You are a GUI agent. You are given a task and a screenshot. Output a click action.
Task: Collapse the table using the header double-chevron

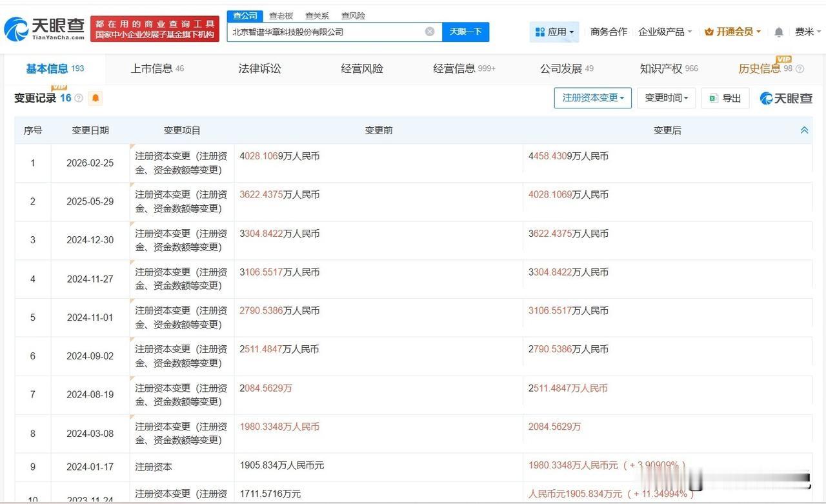coord(804,130)
